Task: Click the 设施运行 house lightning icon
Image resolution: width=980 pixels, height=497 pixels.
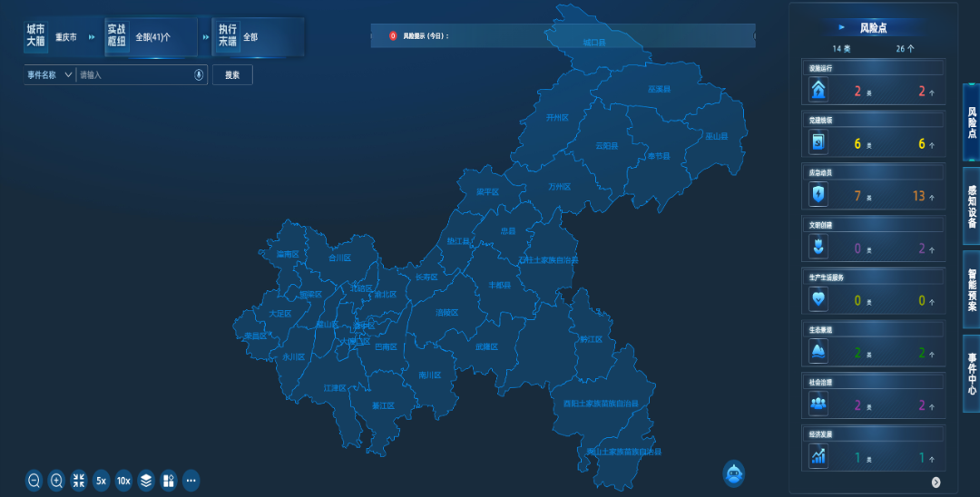Action: click(x=818, y=90)
